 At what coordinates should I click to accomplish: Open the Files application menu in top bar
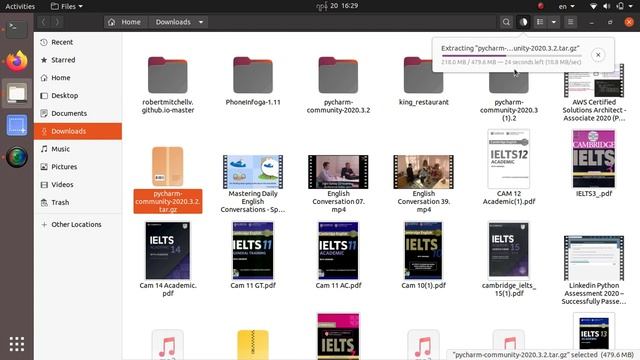pyautogui.click(x=67, y=6)
